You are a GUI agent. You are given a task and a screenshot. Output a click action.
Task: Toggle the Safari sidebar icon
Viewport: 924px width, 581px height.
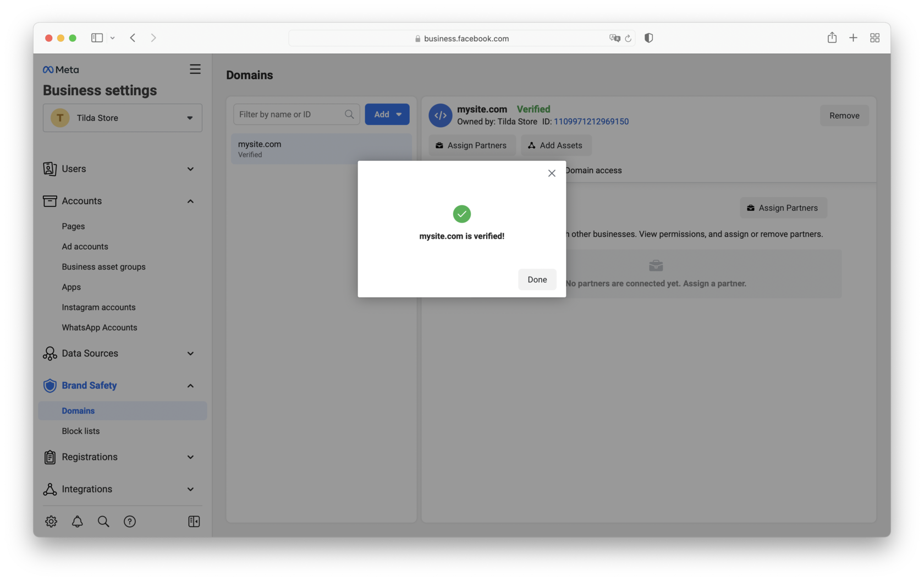click(97, 38)
